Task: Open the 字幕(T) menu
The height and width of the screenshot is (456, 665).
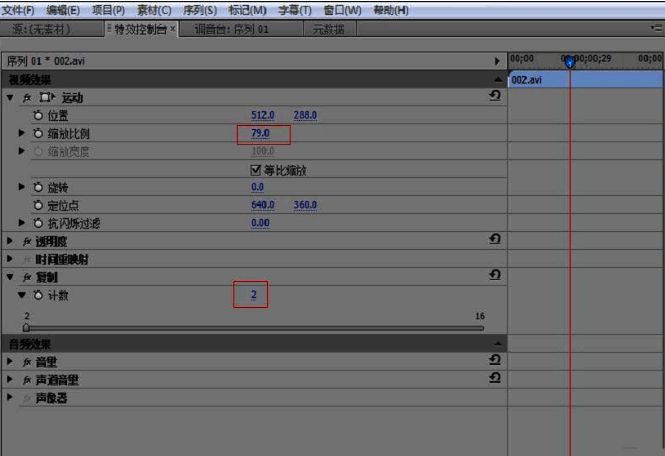Action: coord(295,10)
